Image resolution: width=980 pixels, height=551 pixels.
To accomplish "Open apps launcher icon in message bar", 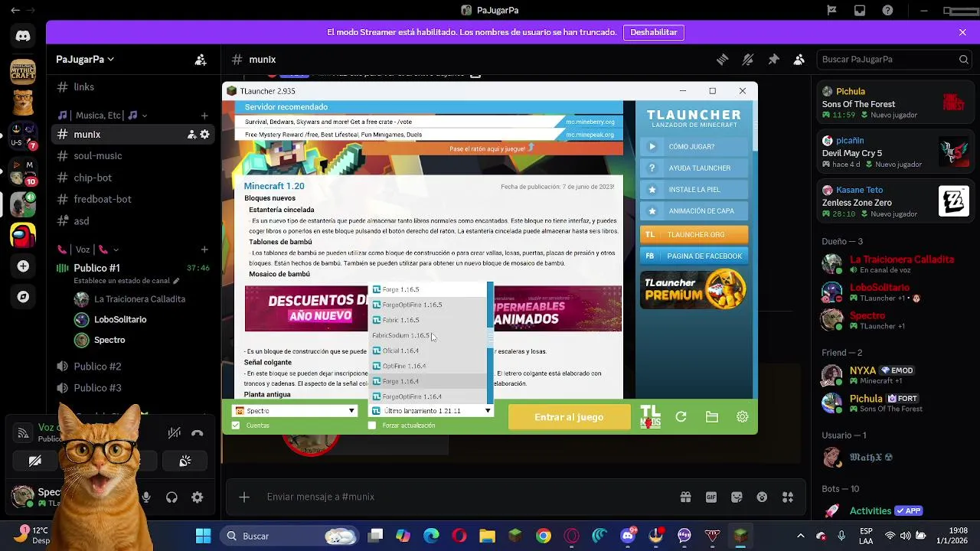I will click(788, 497).
